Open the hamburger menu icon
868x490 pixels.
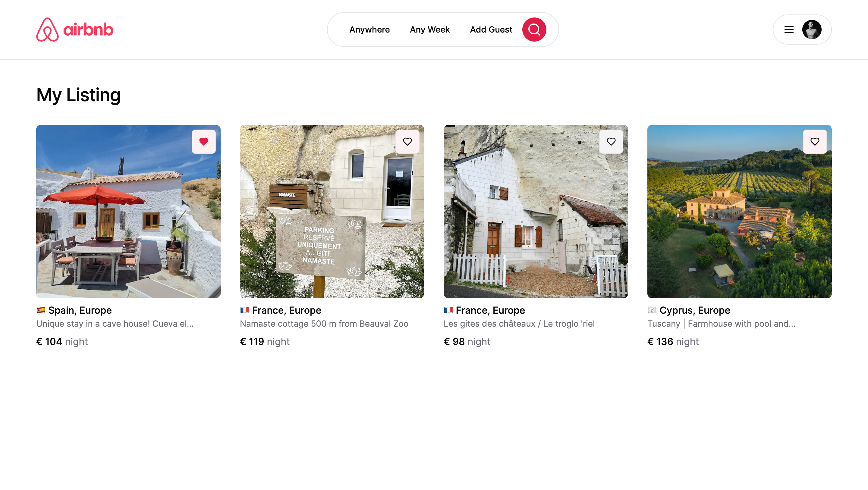(x=789, y=30)
